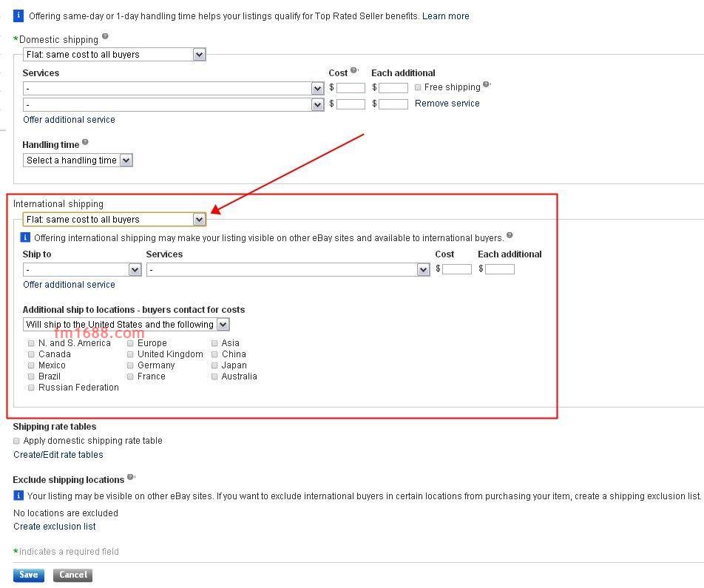Tick the Brazil checkbox
The image size is (704, 588).
pos(31,376)
